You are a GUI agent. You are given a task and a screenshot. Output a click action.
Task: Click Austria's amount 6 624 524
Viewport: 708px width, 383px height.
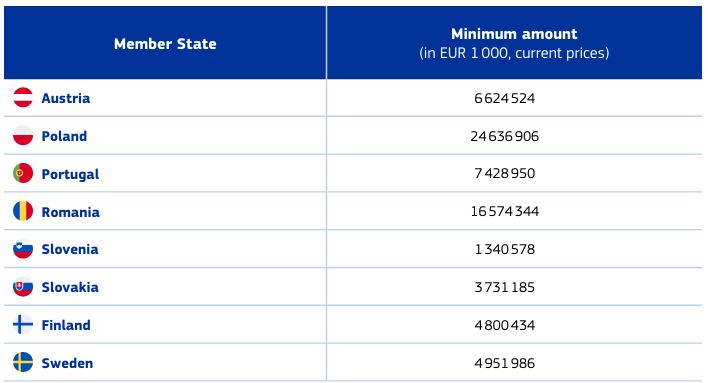(x=505, y=98)
